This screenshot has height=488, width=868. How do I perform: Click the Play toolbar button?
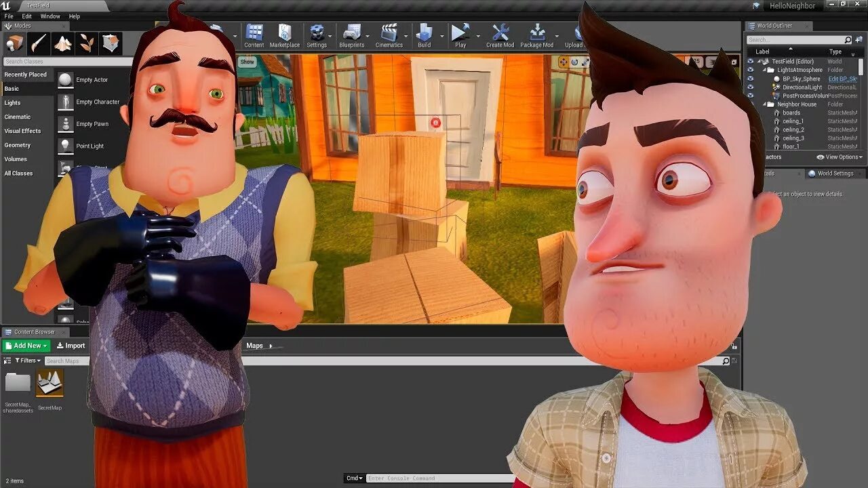pyautogui.click(x=460, y=36)
